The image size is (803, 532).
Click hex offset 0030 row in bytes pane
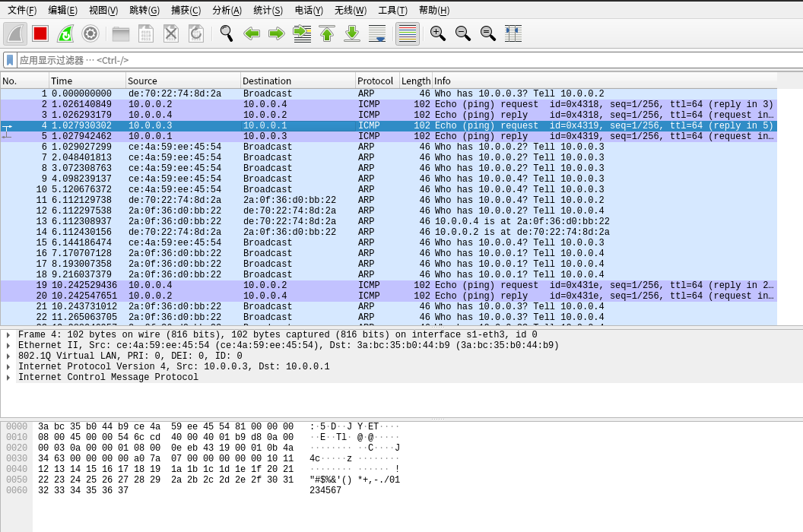coord(17,458)
